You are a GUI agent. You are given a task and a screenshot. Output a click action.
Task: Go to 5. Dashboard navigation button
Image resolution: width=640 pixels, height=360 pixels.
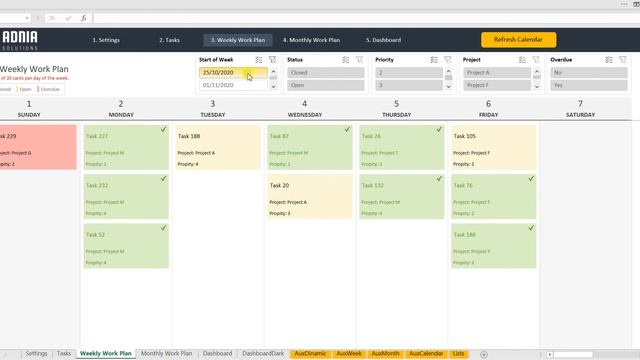[383, 40]
